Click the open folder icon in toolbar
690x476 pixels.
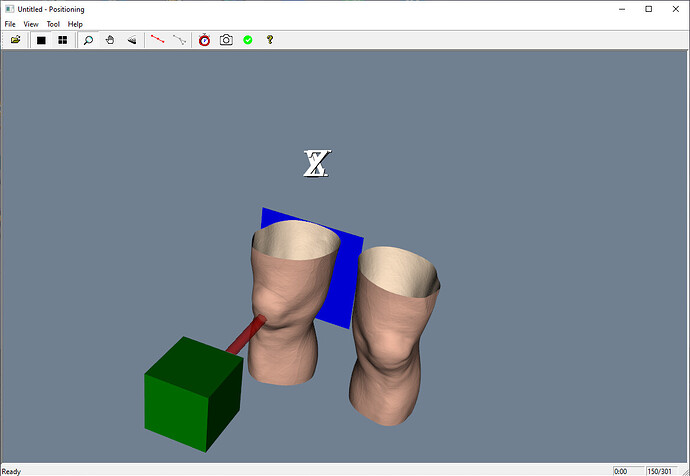click(16, 40)
